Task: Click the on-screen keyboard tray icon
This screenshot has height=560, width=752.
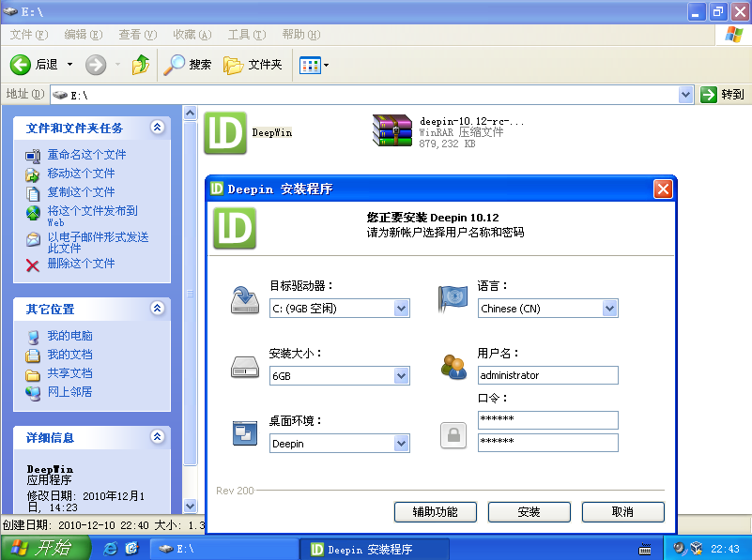Action: [645, 549]
